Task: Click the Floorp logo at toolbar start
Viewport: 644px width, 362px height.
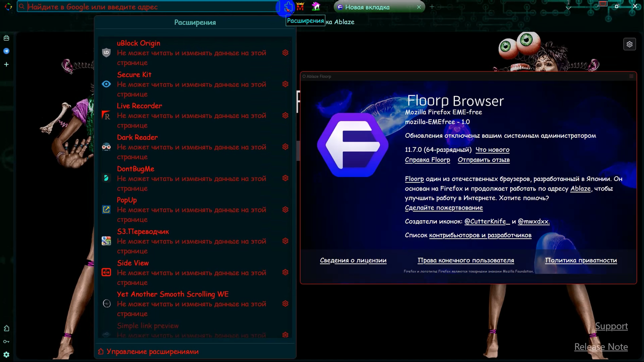Action: [x=8, y=7]
